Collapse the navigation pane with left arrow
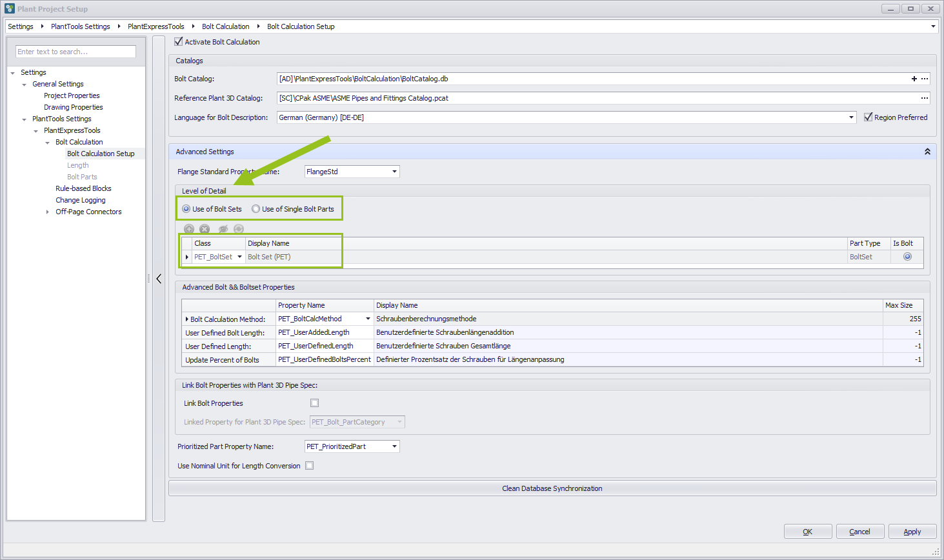The height and width of the screenshot is (560, 944). point(159,279)
